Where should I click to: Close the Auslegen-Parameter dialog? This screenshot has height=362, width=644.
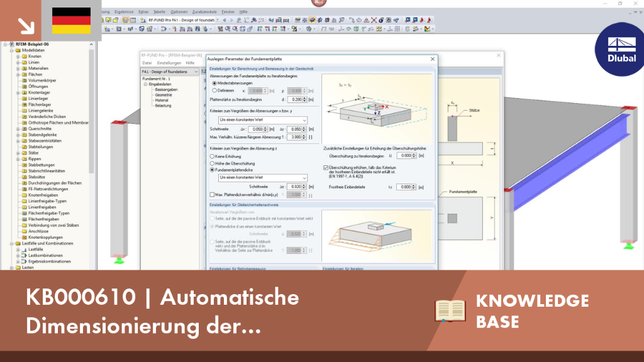coord(433,59)
